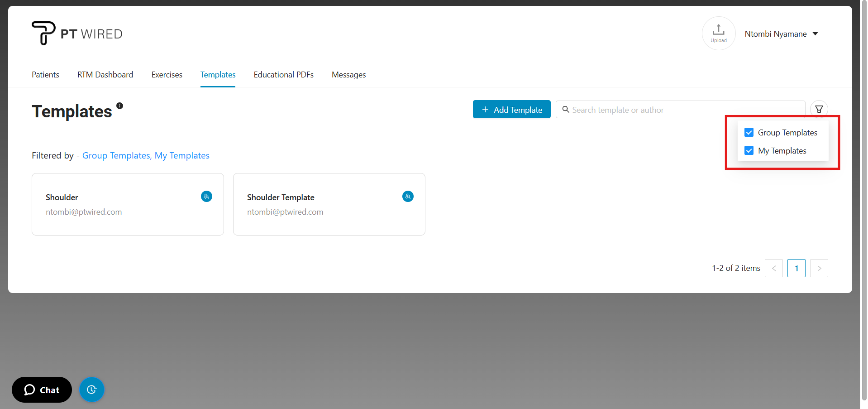Click the previous page arrow
Image resolution: width=868 pixels, height=409 pixels.
(x=773, y=268)
